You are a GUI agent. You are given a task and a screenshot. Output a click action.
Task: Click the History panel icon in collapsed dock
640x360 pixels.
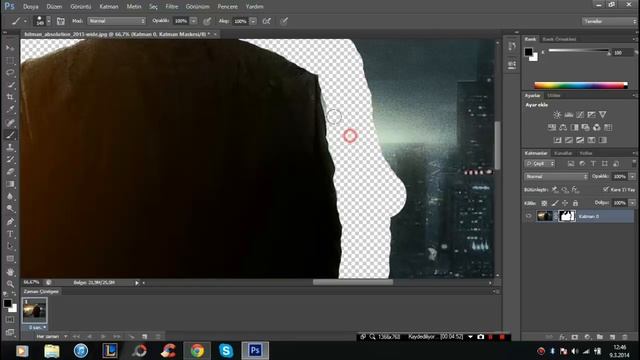coord(512,46)
